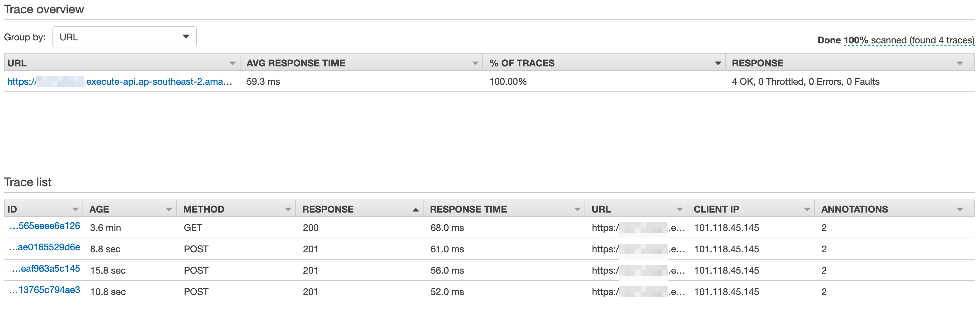
Task: Sort trace list by ID arrow
Action: click(75, 210)
